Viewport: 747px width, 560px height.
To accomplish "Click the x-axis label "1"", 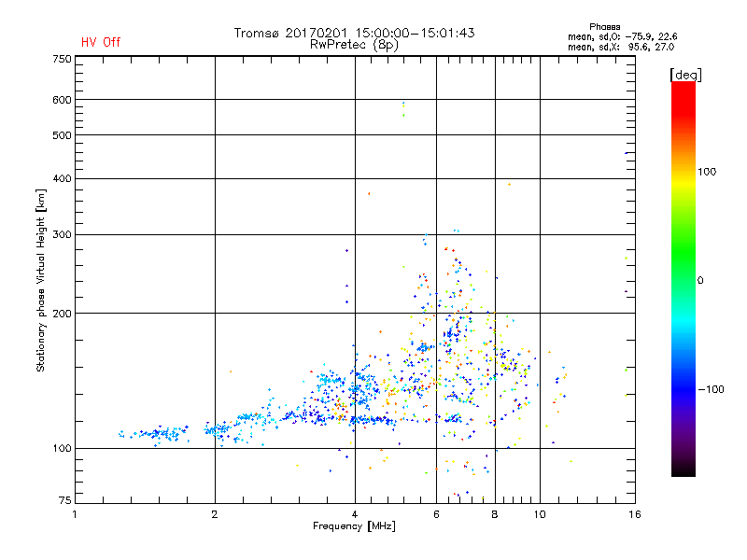I will tap(75, 514).
